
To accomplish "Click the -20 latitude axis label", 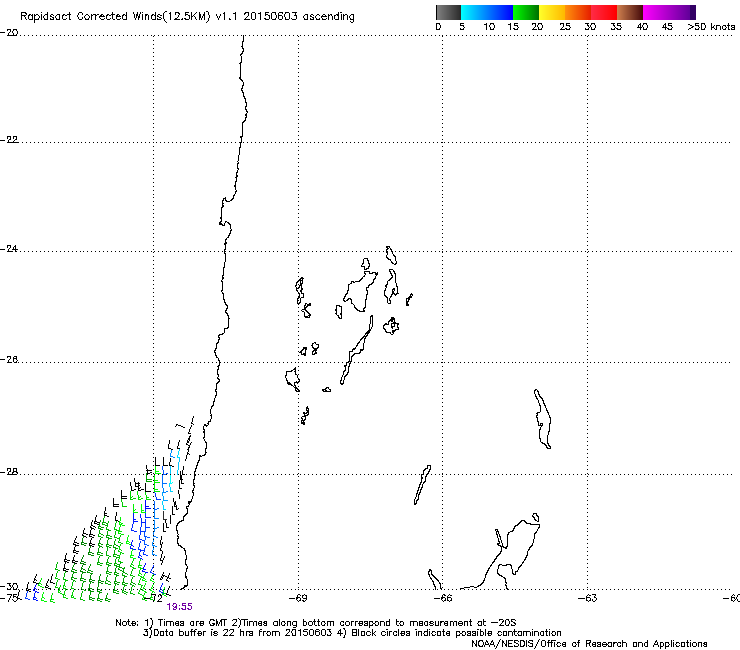I will pos(9,33).
